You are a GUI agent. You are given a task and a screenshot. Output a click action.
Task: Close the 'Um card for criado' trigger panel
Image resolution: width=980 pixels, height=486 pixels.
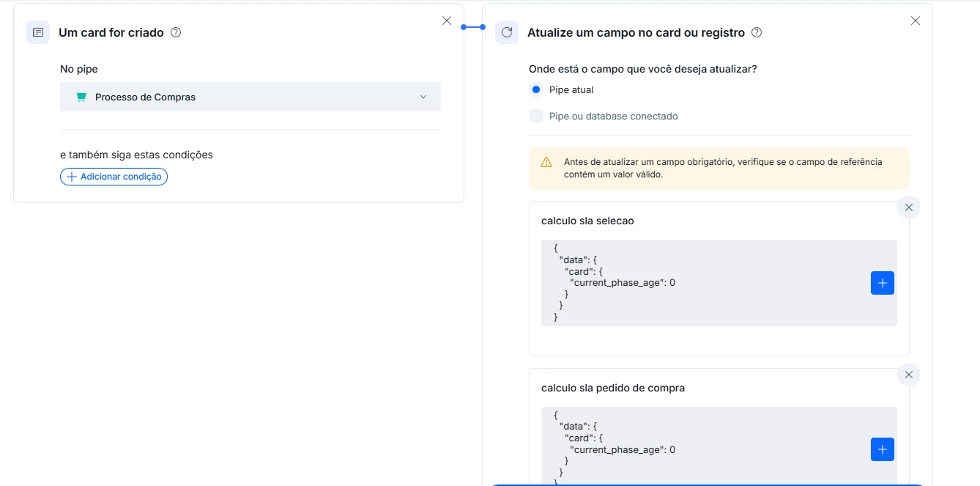(x=447, y=21)
